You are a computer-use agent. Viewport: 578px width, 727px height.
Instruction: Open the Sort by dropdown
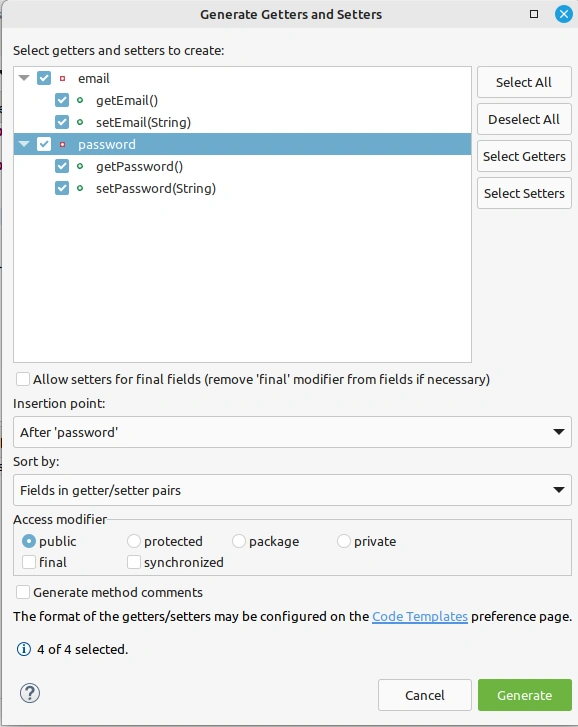292,490
